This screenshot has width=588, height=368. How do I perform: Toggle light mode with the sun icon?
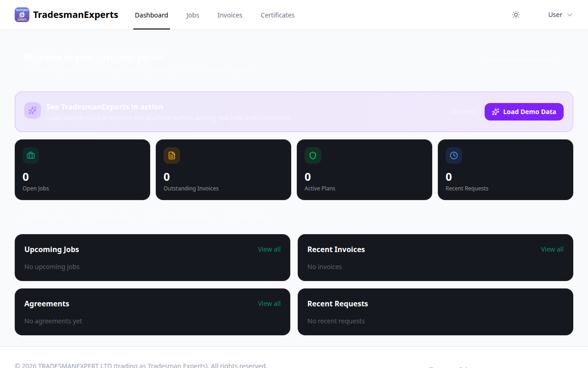click(515, 15)
